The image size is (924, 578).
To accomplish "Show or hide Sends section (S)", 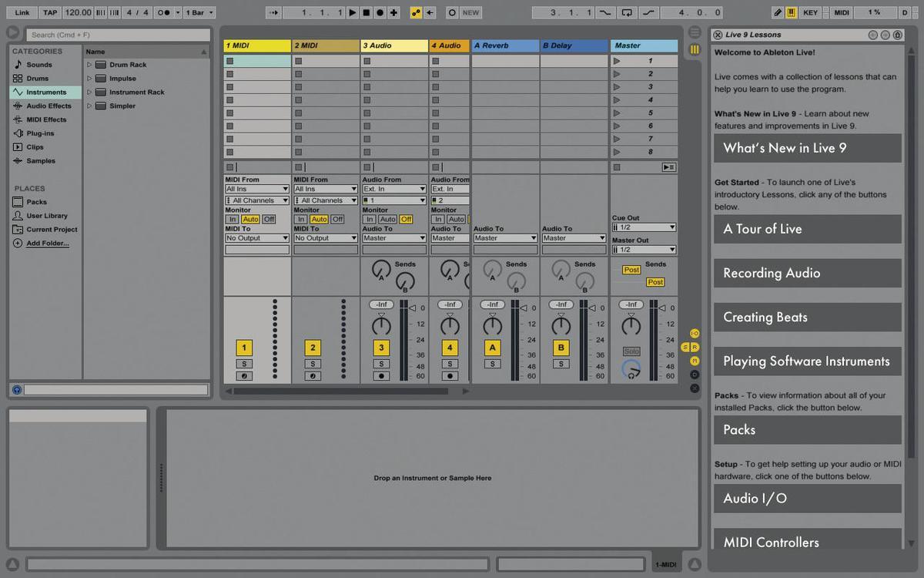I will [685, 347].
